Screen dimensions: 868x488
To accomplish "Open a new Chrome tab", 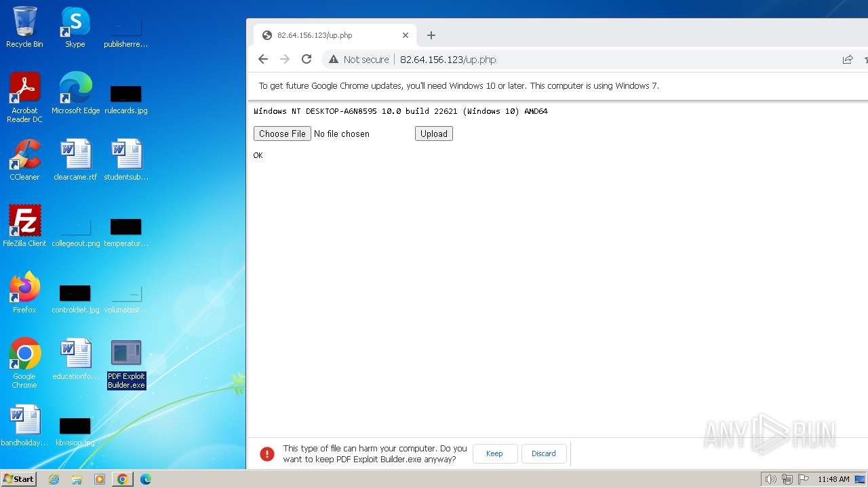I will 431,35.
